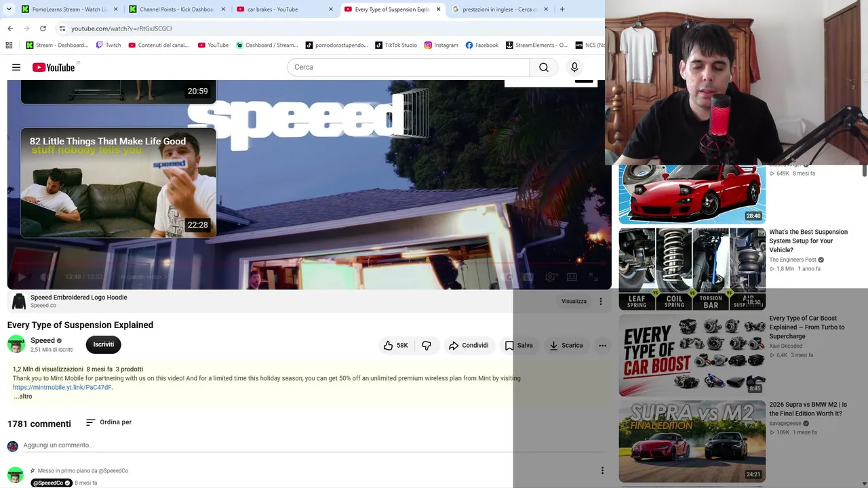Open What's the Best Suspension System video thumbnail
The height and width of the screenshot is (488, 868).
(x=692, y=269)
